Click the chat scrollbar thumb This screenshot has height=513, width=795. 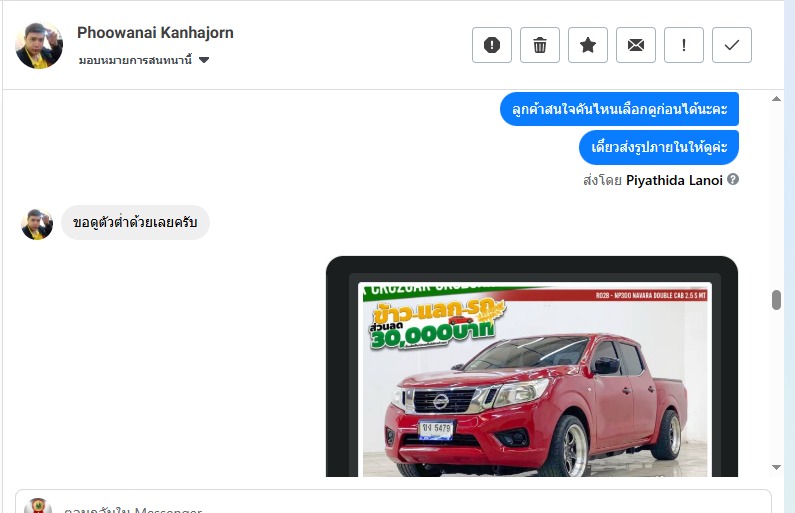776,300
